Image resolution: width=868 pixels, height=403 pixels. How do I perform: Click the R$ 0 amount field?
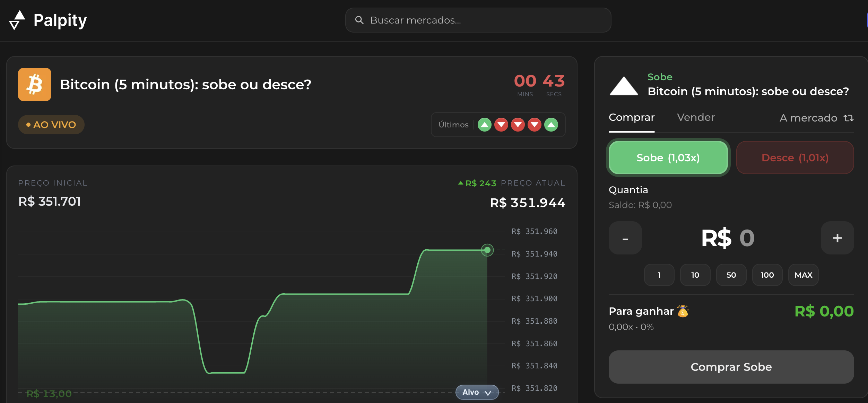tap(728, 238)
